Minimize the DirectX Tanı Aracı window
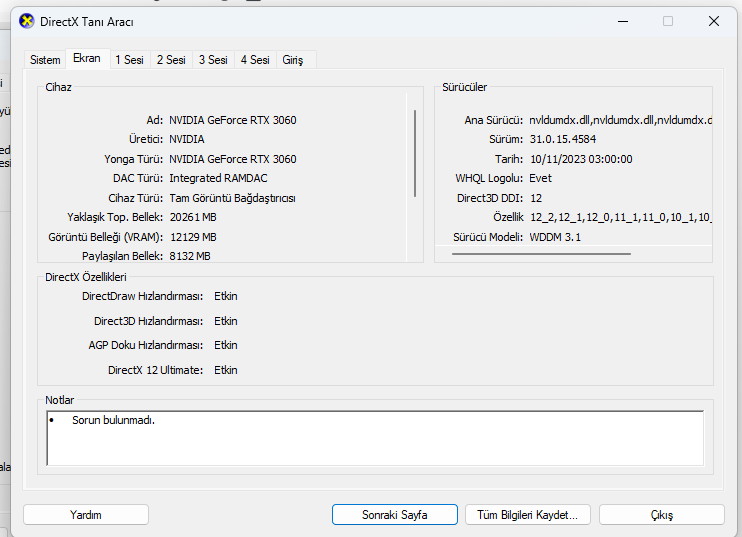Image resolution: width=742 pixels, height=537 pixels. pyautogui.click(x=623, y=21)
